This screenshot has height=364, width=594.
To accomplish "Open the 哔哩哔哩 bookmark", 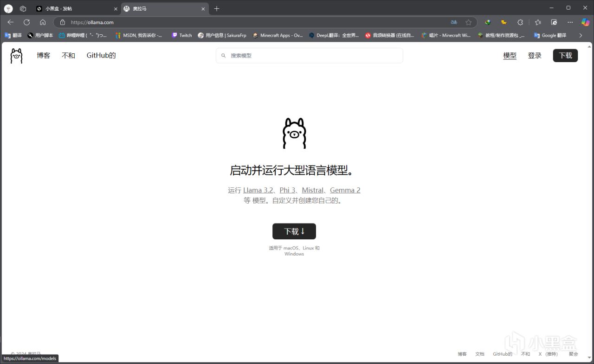I will (x=83, y=35).
